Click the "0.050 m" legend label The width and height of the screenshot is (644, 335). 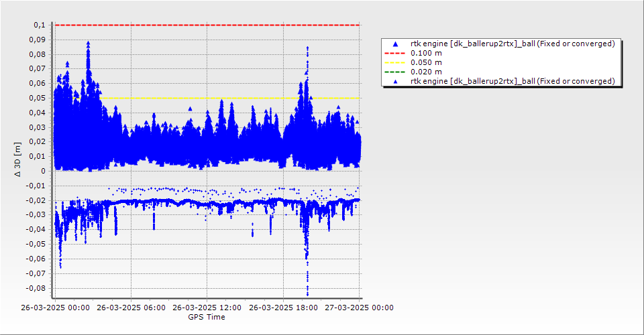click(426, 62)
